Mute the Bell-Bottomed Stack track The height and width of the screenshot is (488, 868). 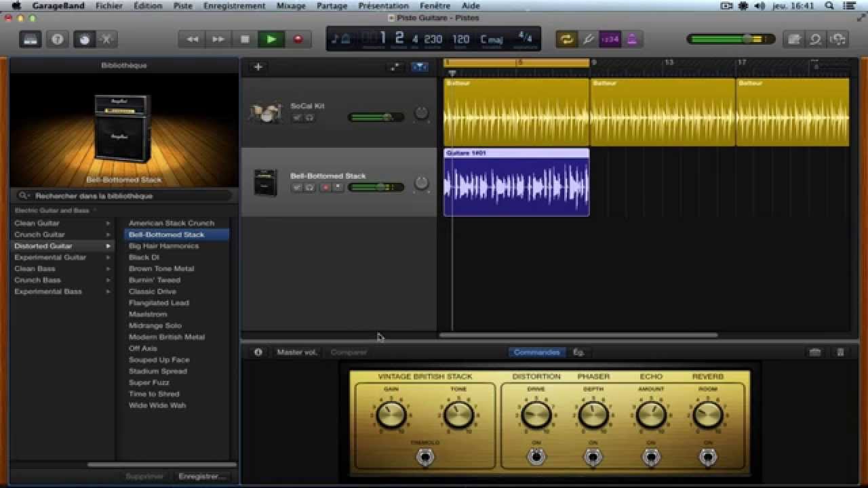[297, 187]
